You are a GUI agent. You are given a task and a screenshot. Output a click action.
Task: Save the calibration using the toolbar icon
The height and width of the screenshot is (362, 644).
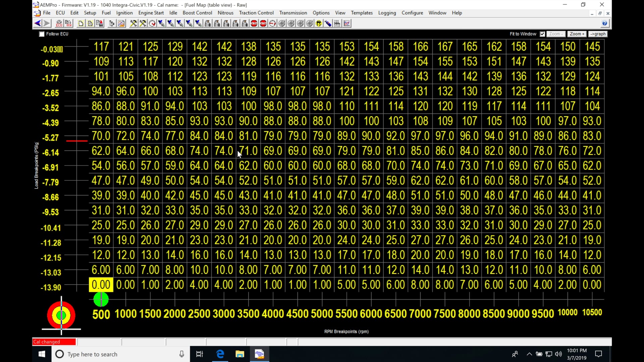coord(100,23)
